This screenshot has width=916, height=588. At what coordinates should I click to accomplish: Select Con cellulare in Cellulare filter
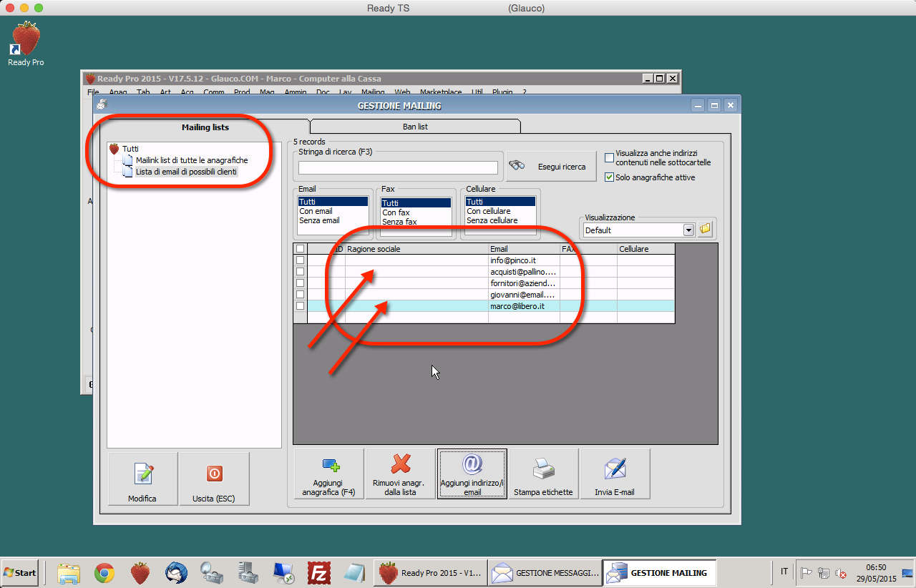500,212
